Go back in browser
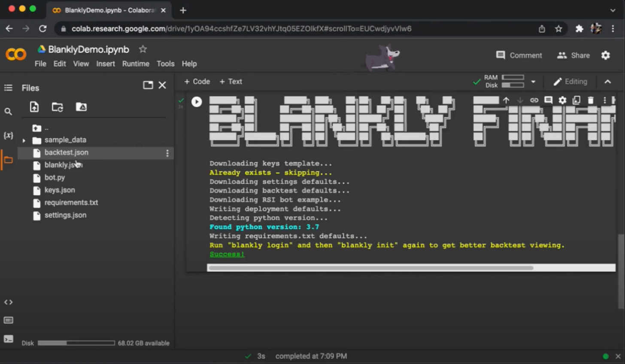625x364 pixels. (9, 29)
